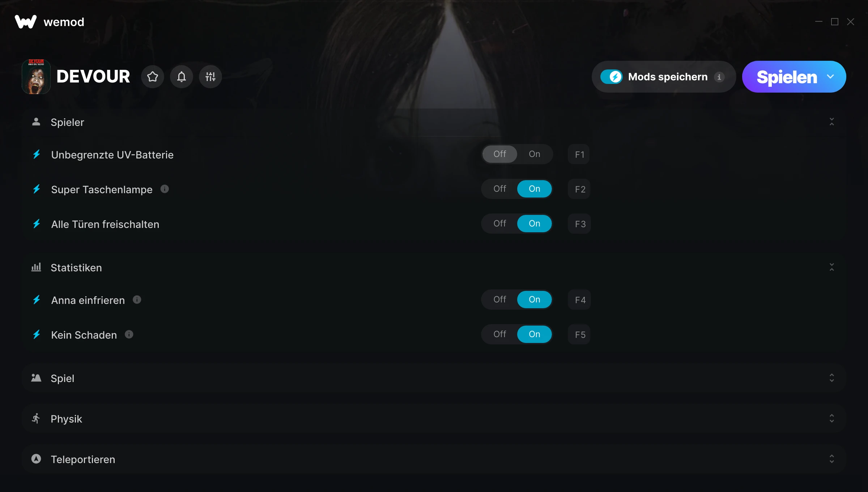Toggle the Mods speichern switch

coord(612,77)
